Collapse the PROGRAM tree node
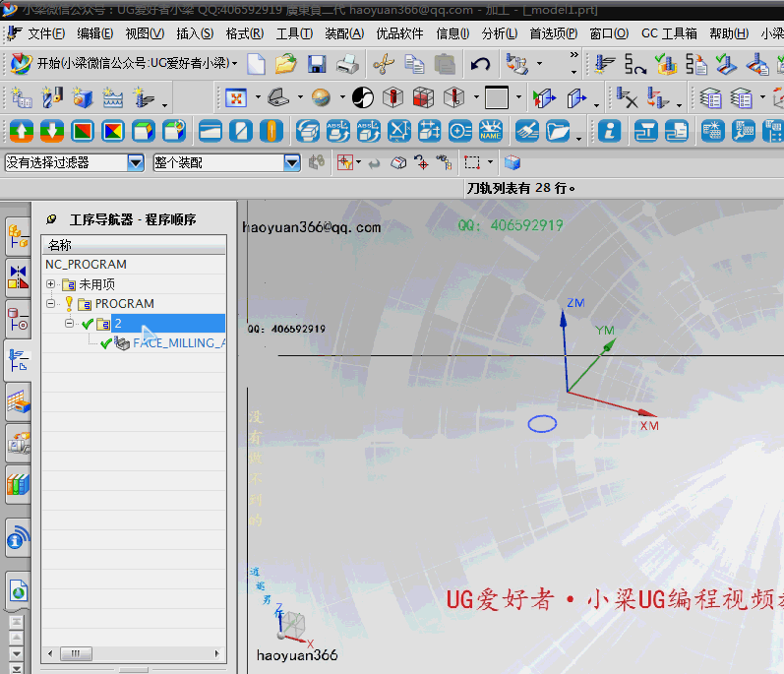Screen dimensions: 784x674 [50, 304]
